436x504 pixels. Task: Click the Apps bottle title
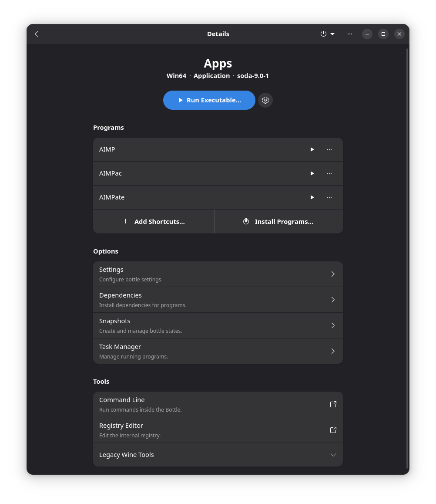pos(218,63)
